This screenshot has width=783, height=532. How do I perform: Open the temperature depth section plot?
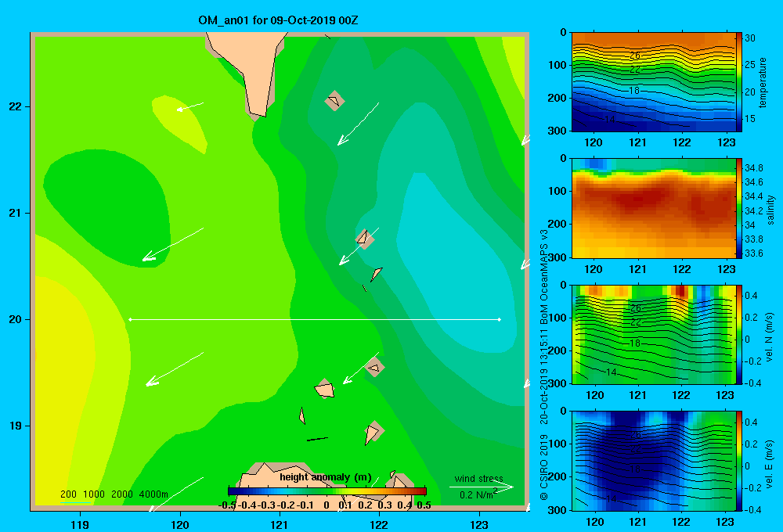click(x=653, y=82)
